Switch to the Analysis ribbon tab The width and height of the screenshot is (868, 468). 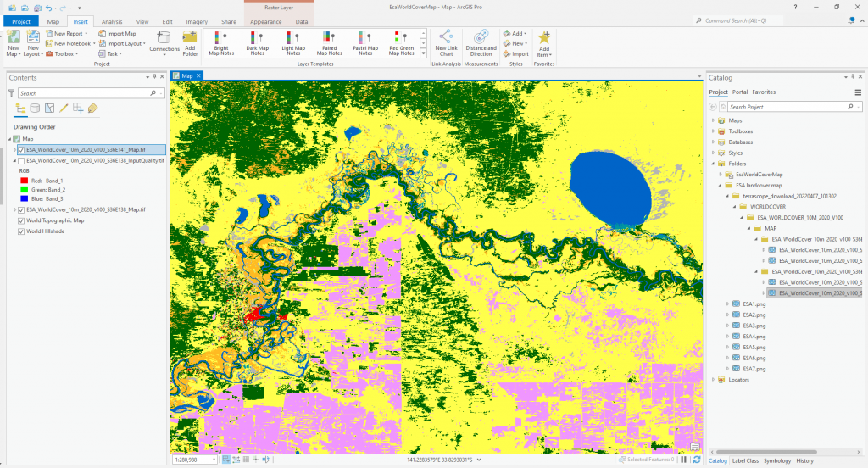tap(112, 21)
